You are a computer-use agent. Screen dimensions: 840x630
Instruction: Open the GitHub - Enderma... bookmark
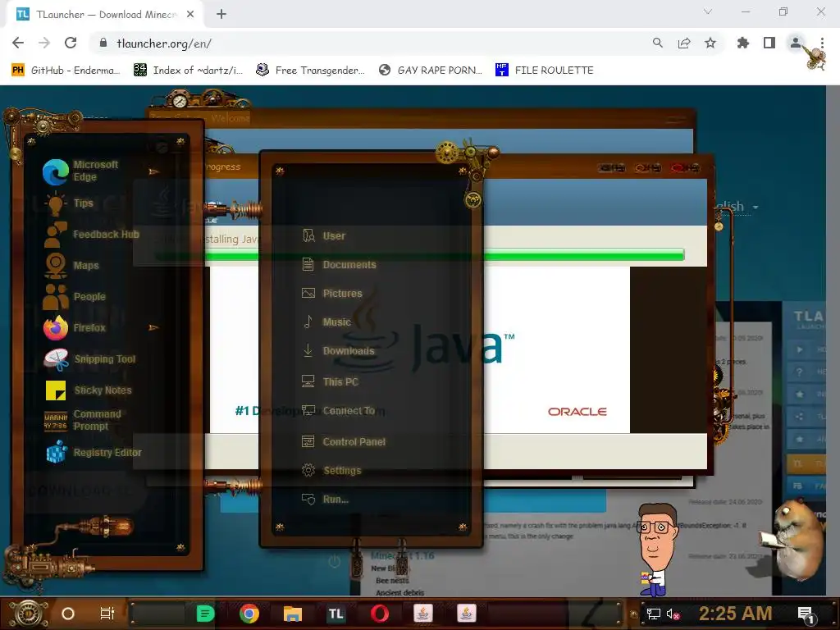[66, 71]
